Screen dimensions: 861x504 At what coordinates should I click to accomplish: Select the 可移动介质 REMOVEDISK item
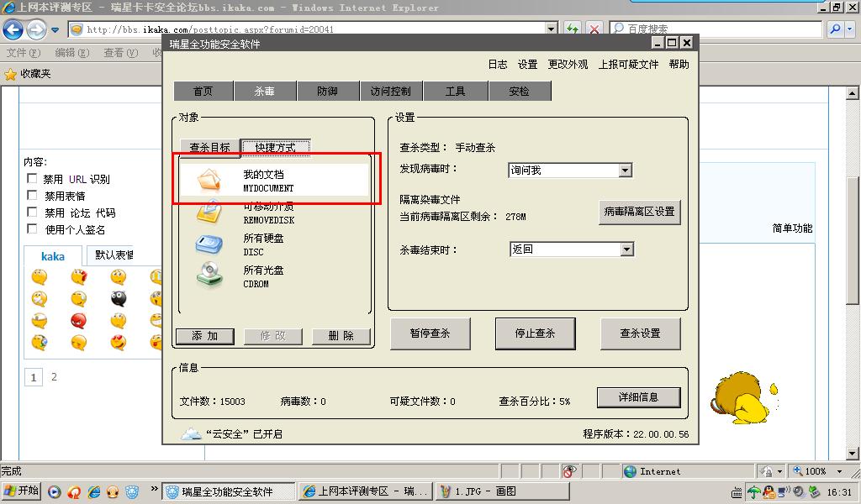274,213
